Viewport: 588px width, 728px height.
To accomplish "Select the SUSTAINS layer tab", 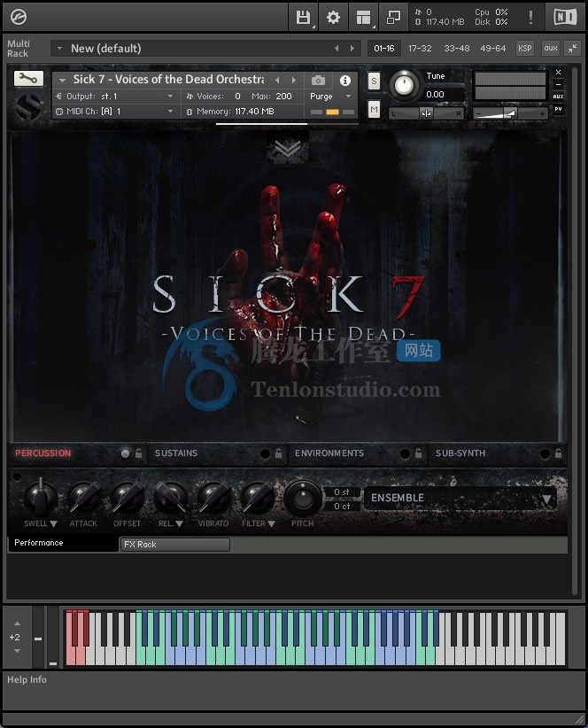I will 176,453.
